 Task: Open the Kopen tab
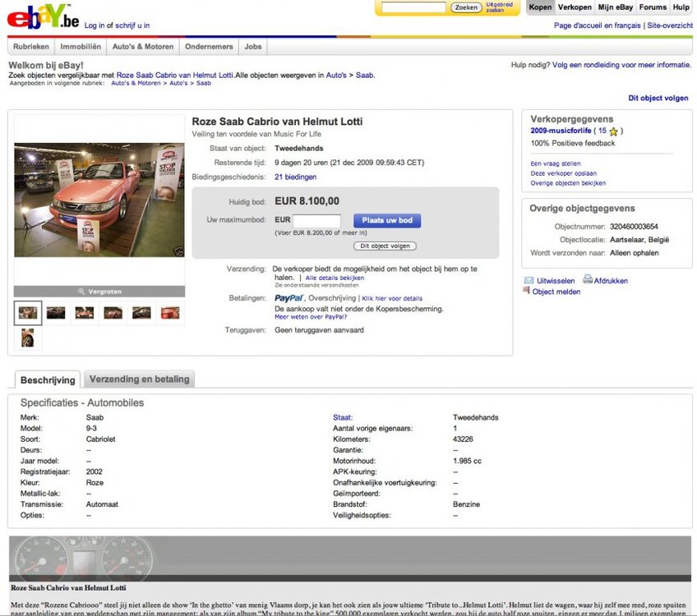540,7
